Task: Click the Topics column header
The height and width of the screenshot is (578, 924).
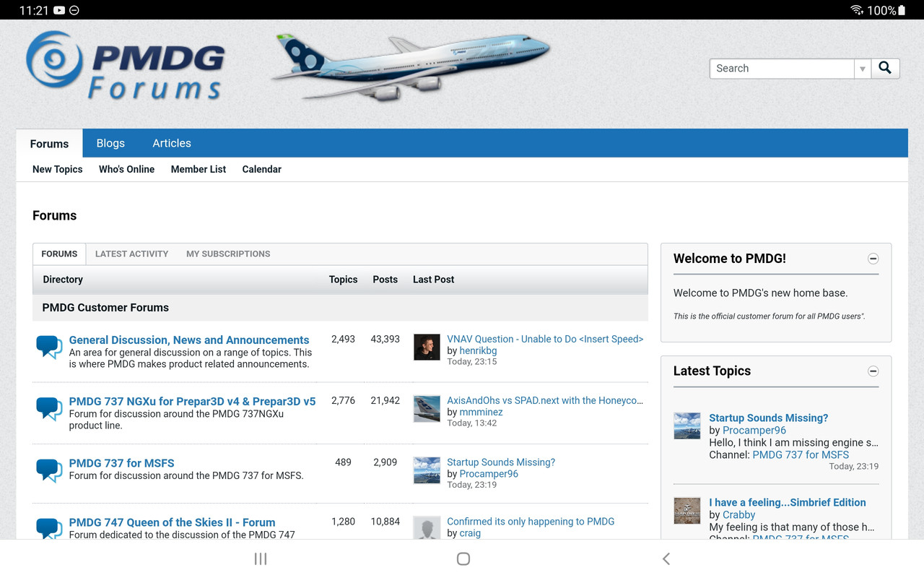Action: 344,280
